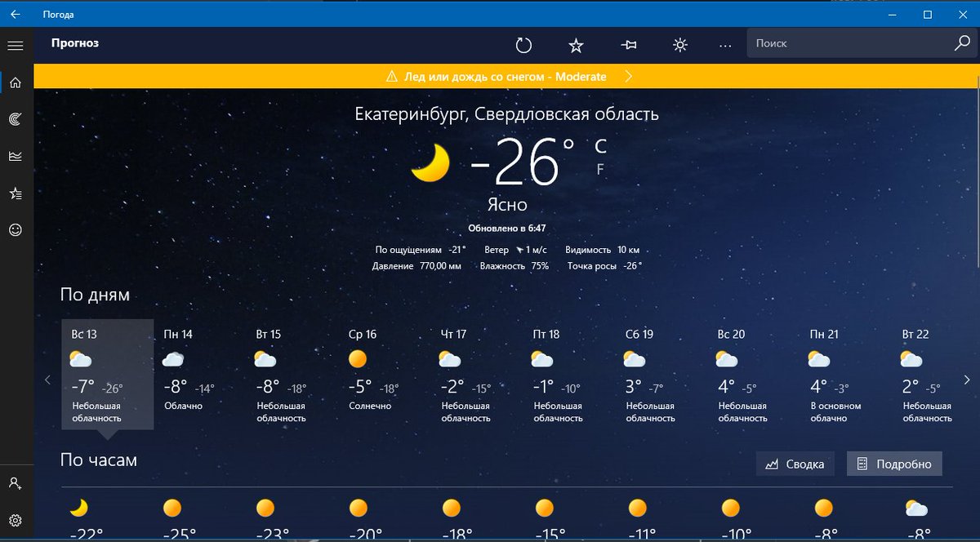Viewport: 980px width, 542px height.
Task: Click the По ощущениям -21° value
Action: (x=421, y=250)
